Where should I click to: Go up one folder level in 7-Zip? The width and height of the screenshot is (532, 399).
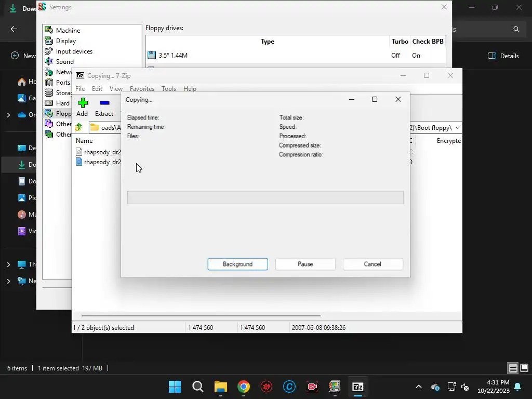79,128
